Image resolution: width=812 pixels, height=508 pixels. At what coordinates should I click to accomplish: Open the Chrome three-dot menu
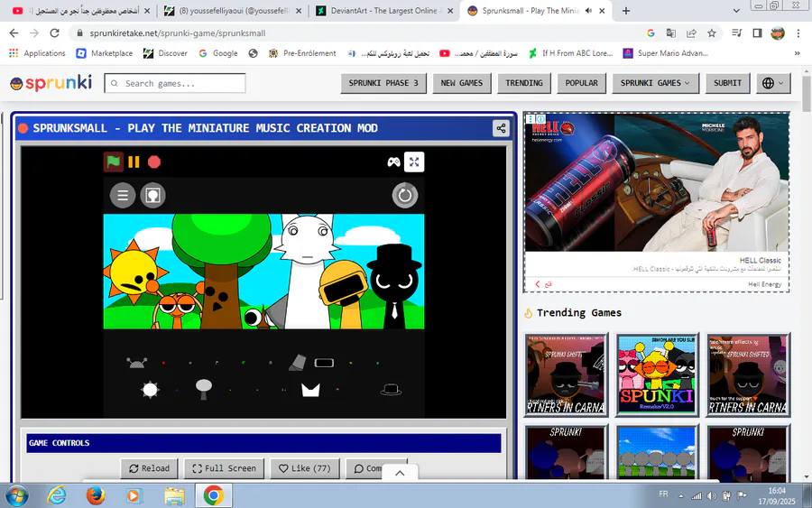click(798, 33)
